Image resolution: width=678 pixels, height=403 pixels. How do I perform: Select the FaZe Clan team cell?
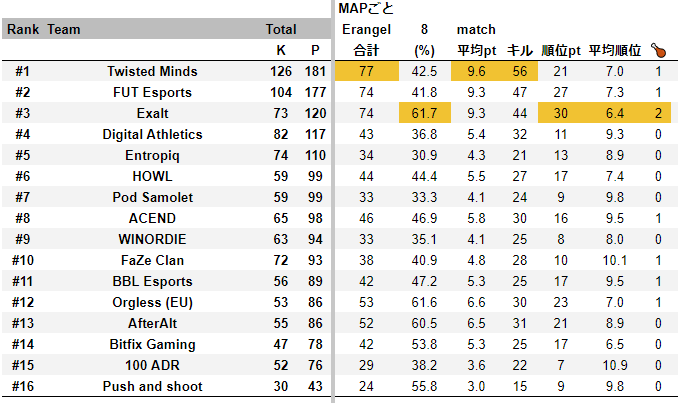(152, 261)
